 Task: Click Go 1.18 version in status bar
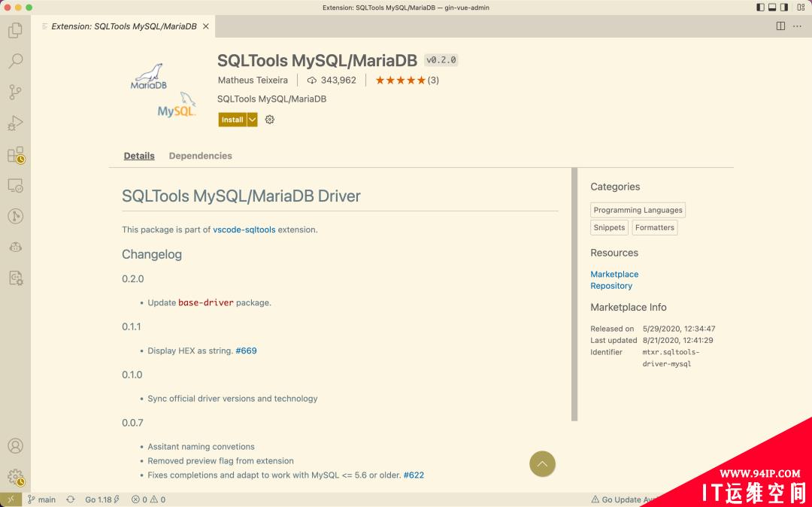(102, 499)
